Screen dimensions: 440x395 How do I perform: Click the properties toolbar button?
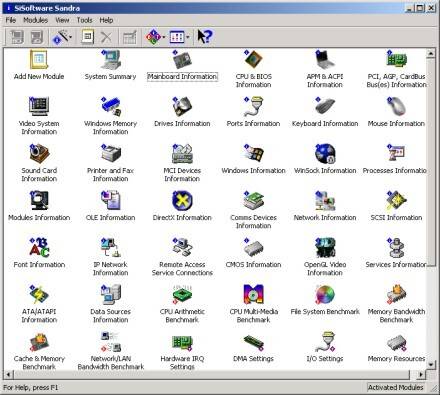(88, 37)
